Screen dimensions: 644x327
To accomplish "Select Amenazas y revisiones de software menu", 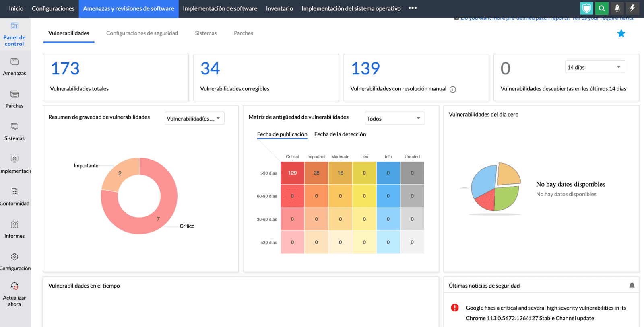I will [129, 8].
